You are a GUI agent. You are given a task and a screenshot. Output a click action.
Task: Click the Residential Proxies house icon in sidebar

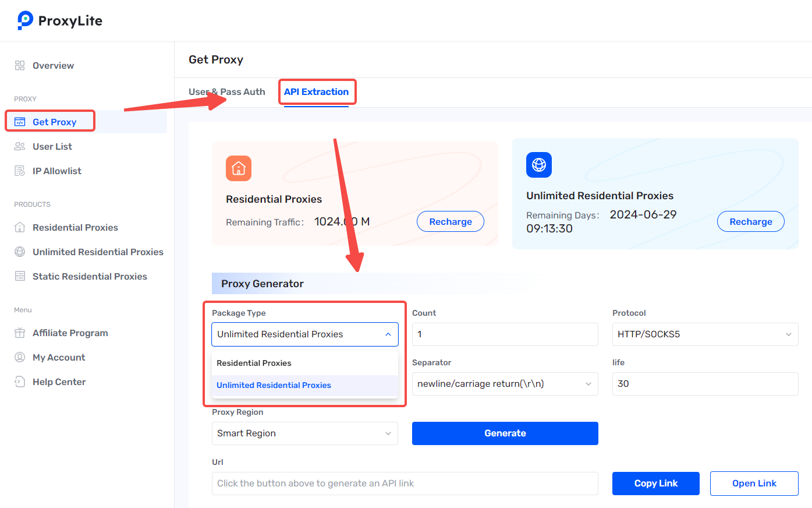pyautogui.click(x=20, y=227)
